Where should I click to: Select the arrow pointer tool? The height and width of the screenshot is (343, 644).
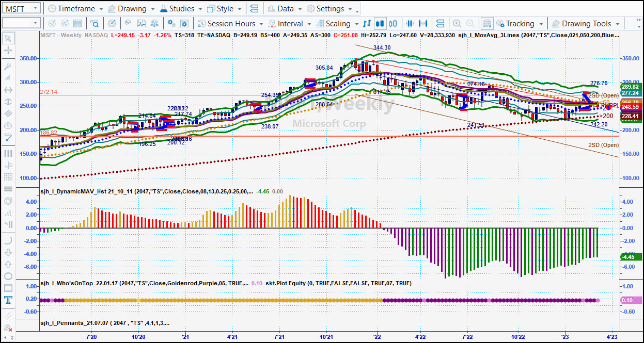pyautogui.click(x=8, y=38)
